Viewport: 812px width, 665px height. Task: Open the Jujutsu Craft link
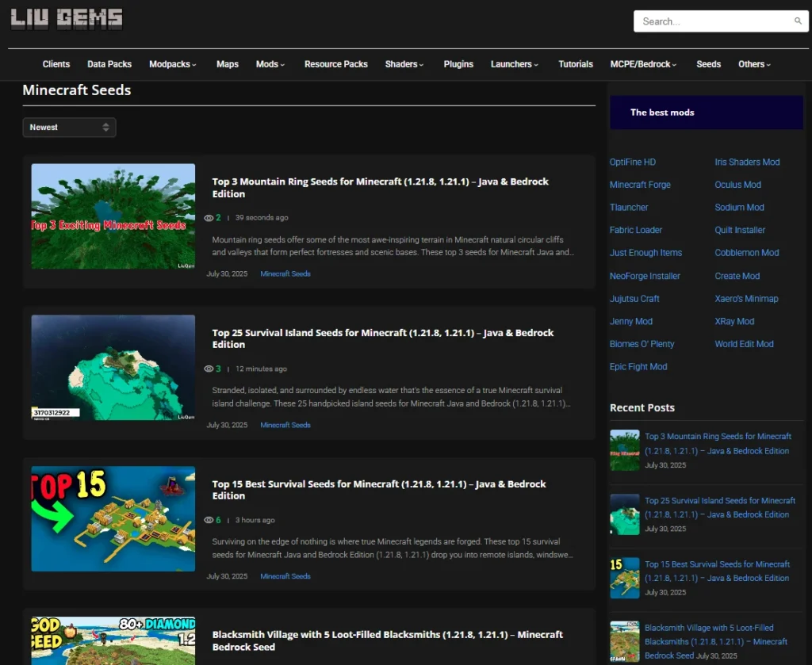coord(634,299)
